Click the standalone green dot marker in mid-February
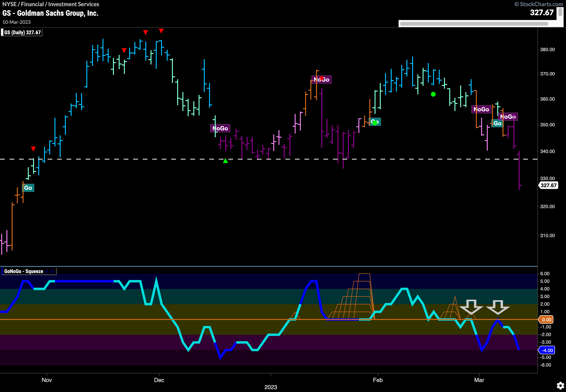The image size is (566, 392). coord(433,94)
